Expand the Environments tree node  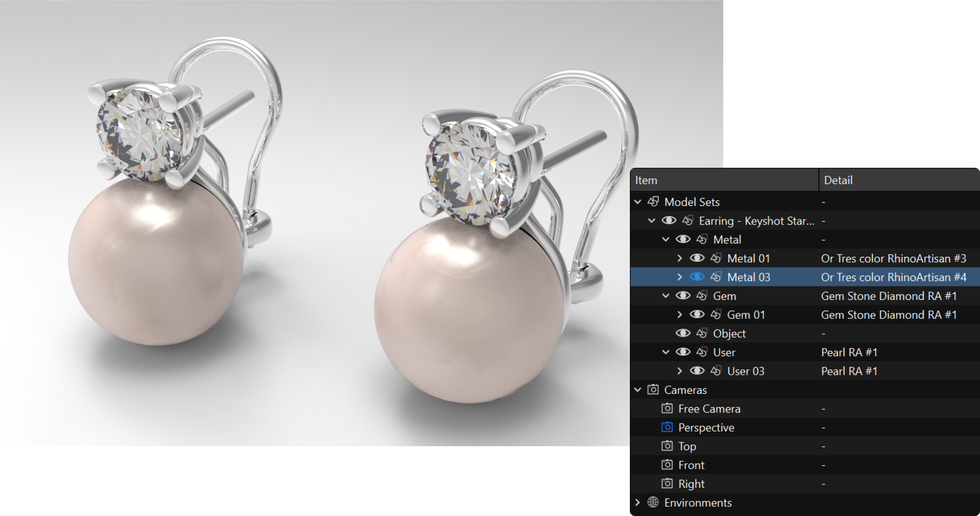pos(637,502)
